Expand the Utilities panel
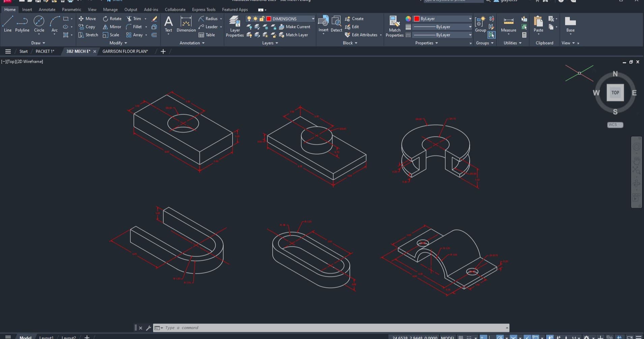 click(513, 43)
